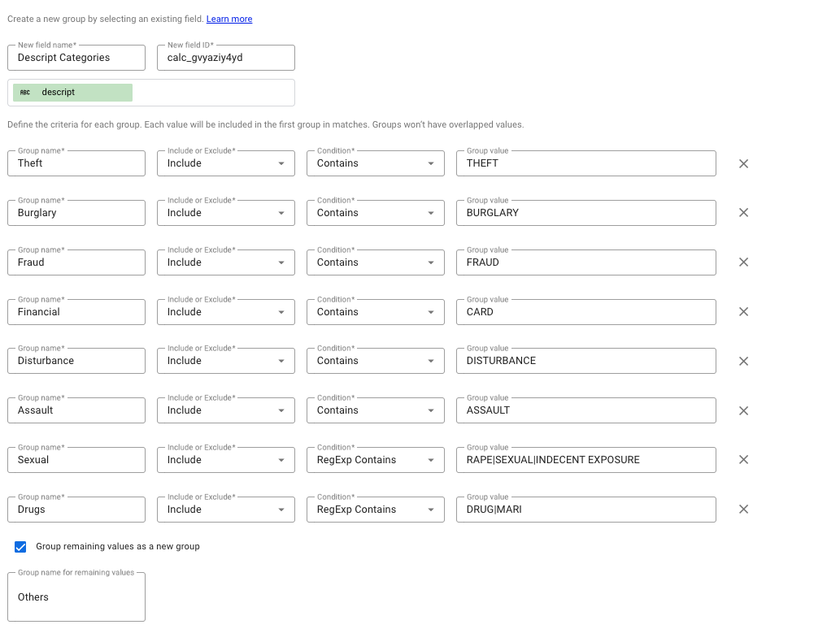Delete the Drugs group with its X icon
This screenshot has width=840, height=629.
click(743, 510)
